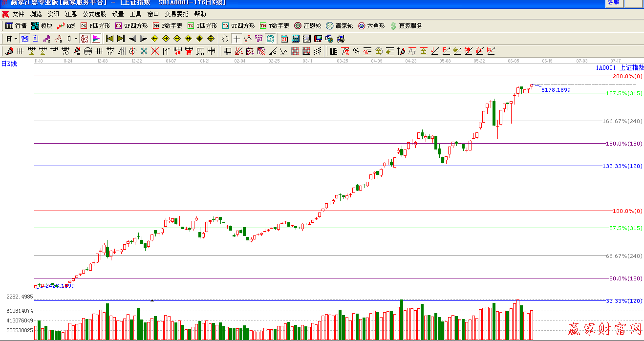Click the hand pan tool icon
This screenshot has height=341, width=644.
(x=225, y=39)
